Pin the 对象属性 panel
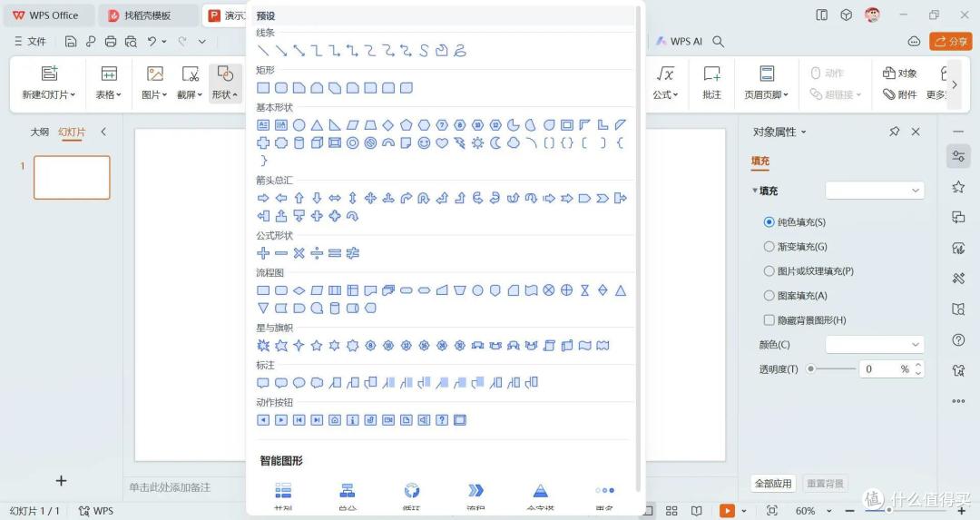Screen dimensions: 980x520 click(895, 132)
